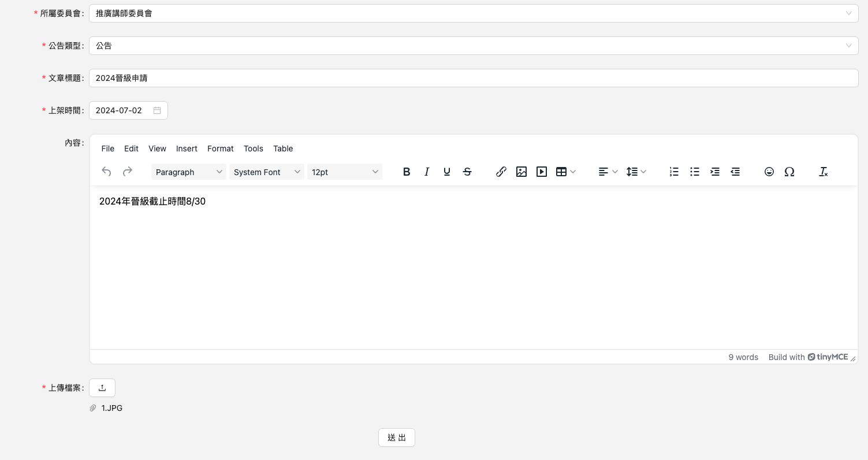This screenshot has width=868, height=460.
Task: Insert an image into the content
Action: coord(521,172)
